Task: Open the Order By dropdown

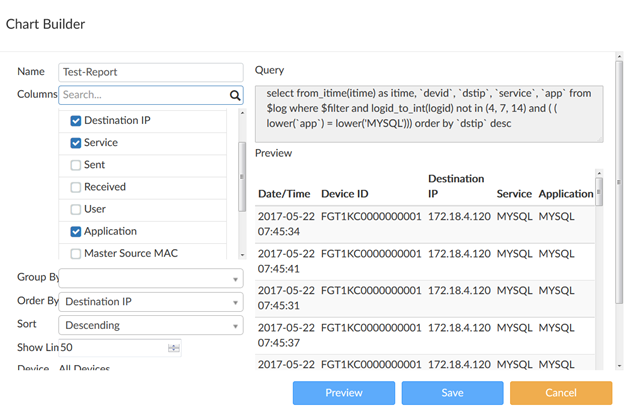Action: click(151, 301)
